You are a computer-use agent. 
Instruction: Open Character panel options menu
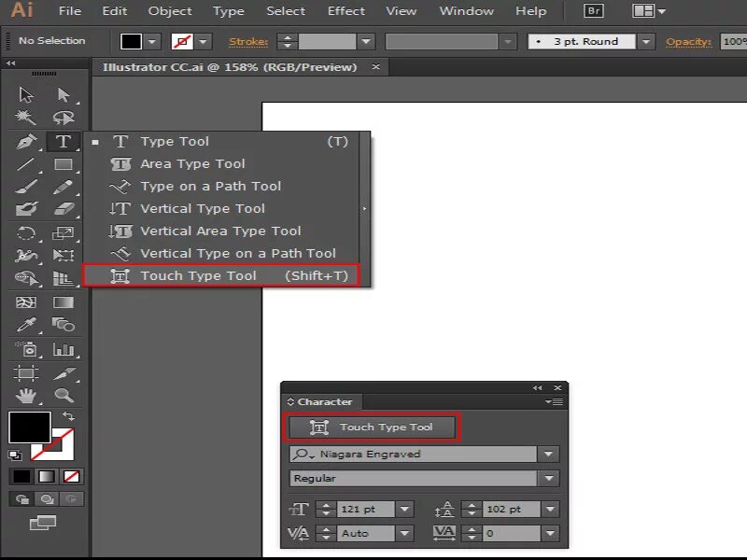click(554, 402)
